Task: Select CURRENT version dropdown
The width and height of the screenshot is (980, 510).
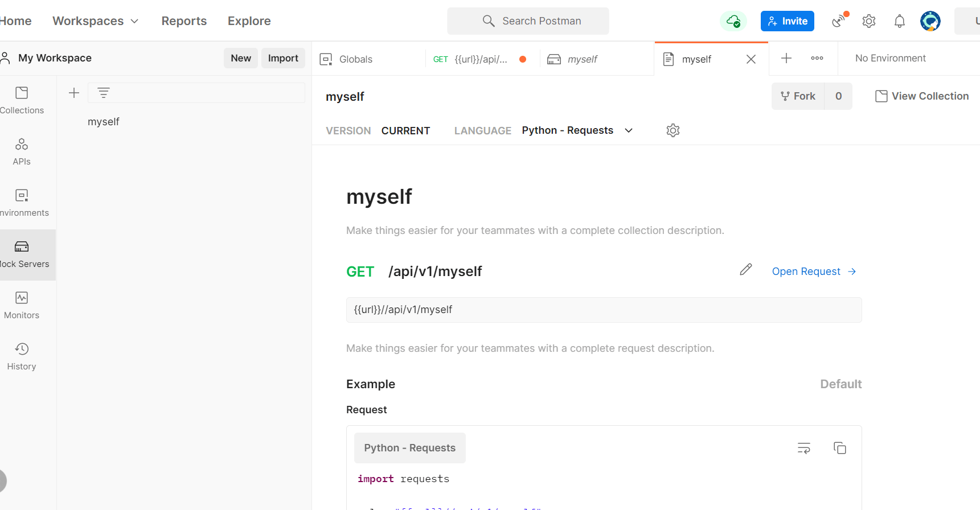Action: (405, 131)
